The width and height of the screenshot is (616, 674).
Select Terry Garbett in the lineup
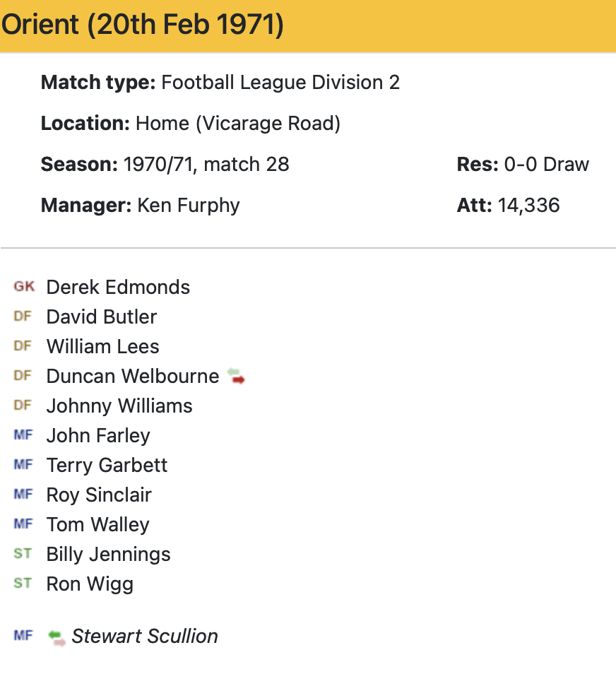(x=107, y=466)
